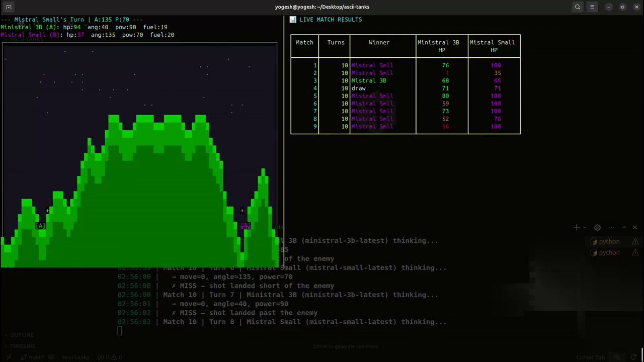Image resolution: width=644 pixels, height=362 pixels.
Task: Click the Turns column header
Action: (336, 43)
